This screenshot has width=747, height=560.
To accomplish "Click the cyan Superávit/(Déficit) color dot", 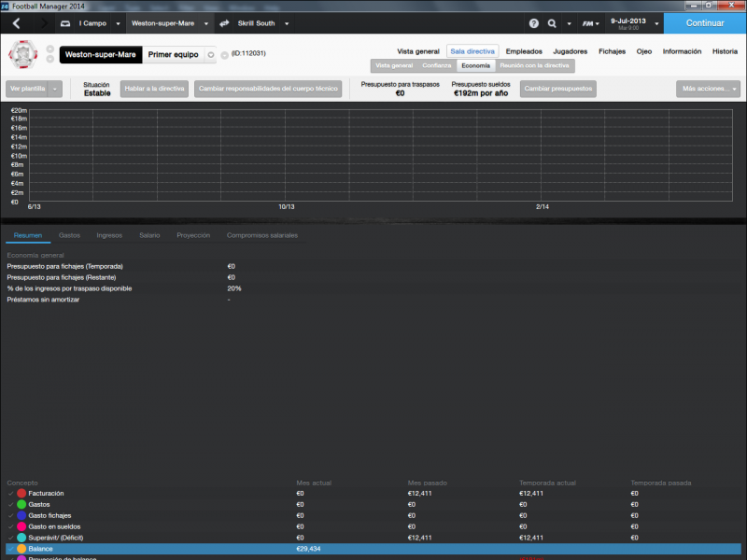I will (21, 539).
